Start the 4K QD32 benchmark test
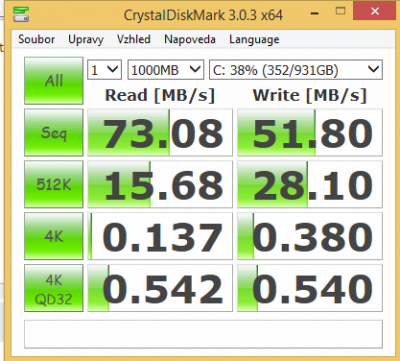400x361 pixels. [54, 288]
